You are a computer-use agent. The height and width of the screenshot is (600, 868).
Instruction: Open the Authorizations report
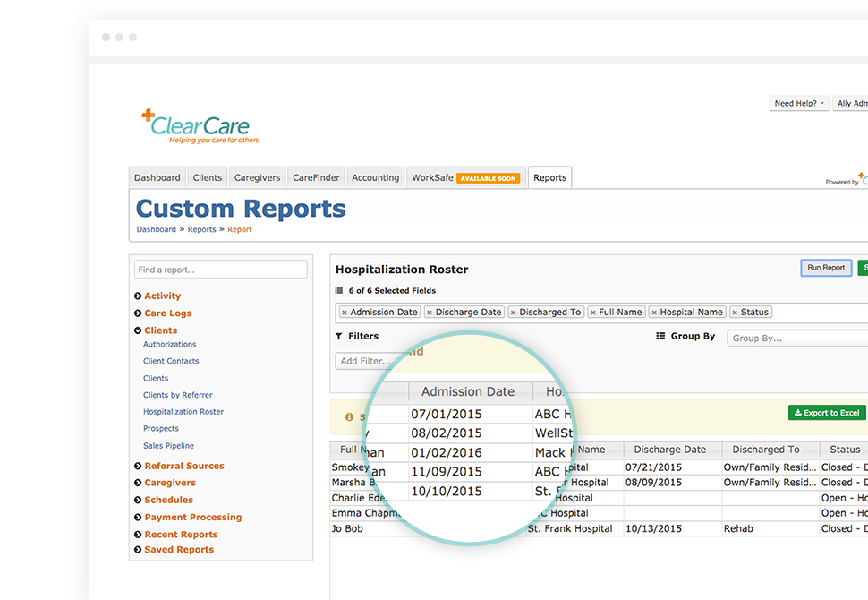click(169, 344)
